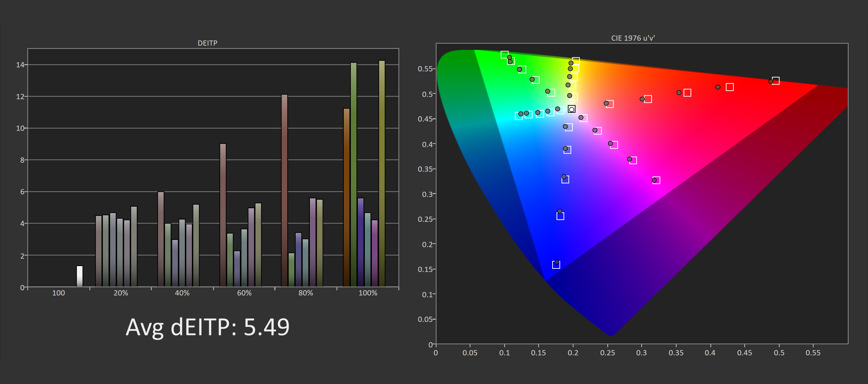This screenshot has height=384, width=868.
Task: Select the black white-point marker at chart center
Action: pyautogui.click(x=571, y=109)
